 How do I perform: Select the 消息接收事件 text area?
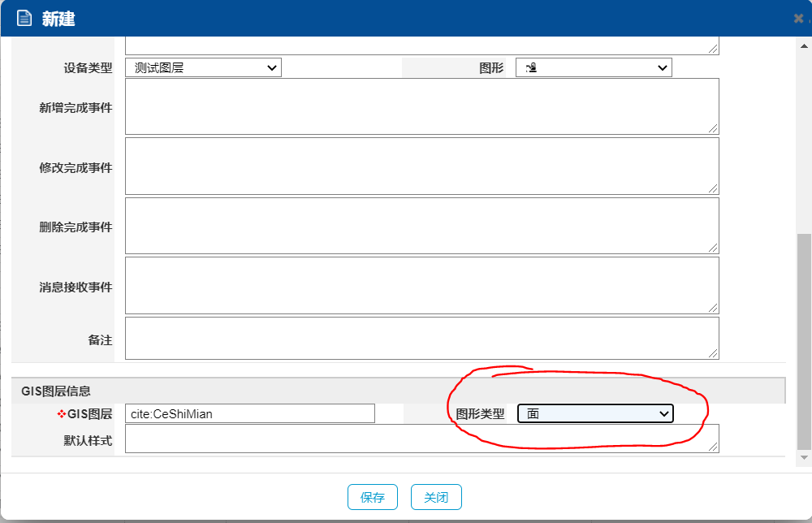(x=421, y=286)
